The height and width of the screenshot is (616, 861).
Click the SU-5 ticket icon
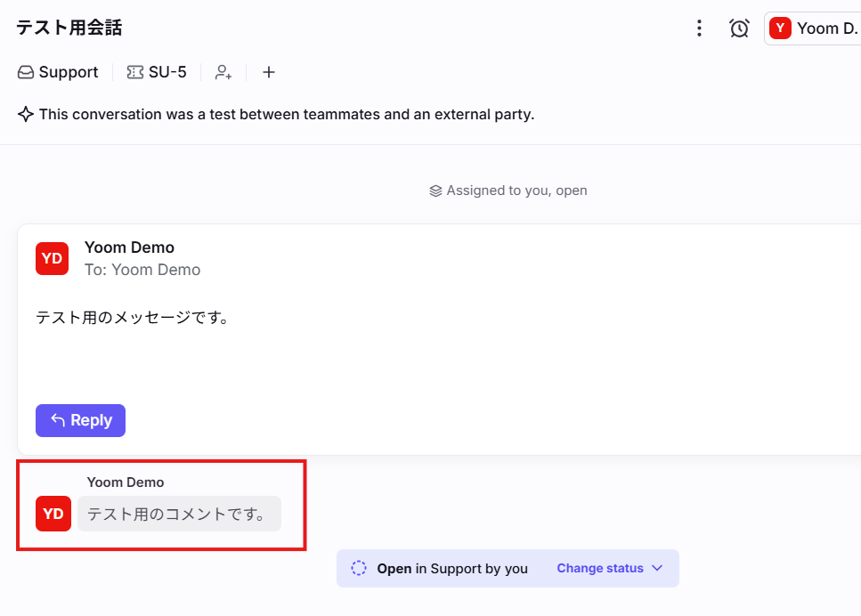135,72
